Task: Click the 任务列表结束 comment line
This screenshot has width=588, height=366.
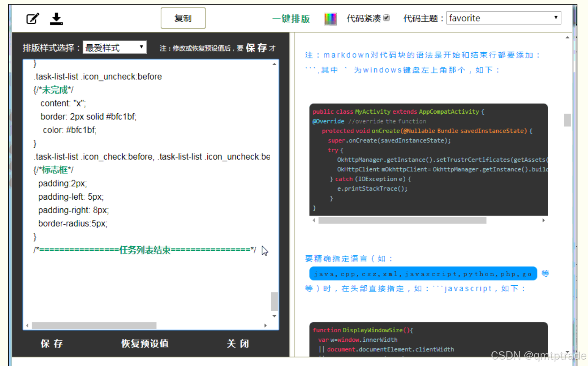Action: coord(144,250)
